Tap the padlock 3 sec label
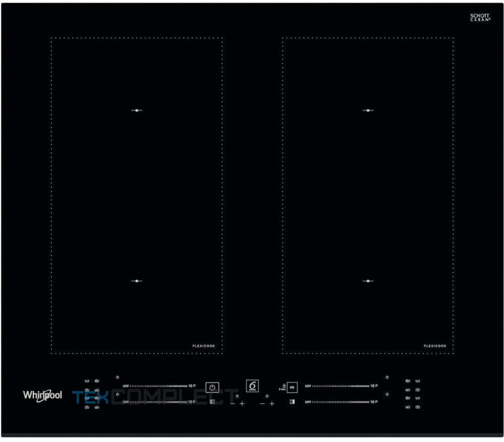The height and width of the screenshot is (442, 504). [x=283, y=387]
